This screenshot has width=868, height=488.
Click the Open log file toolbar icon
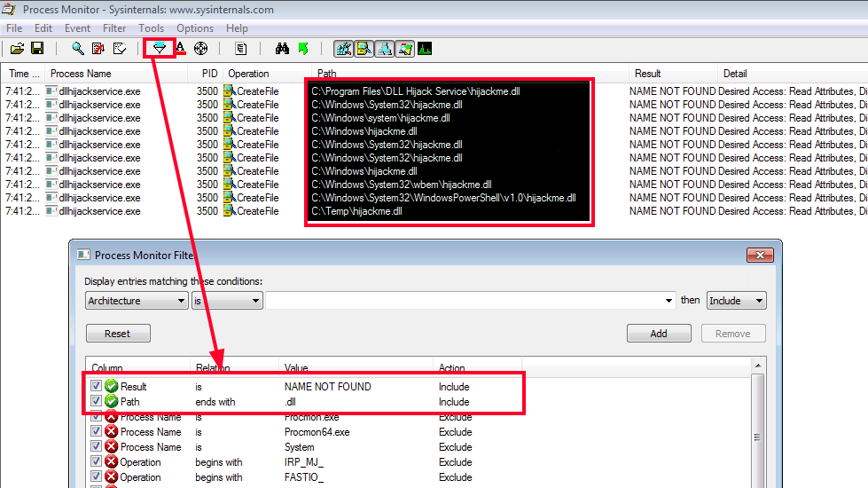[x=17, y=49]
